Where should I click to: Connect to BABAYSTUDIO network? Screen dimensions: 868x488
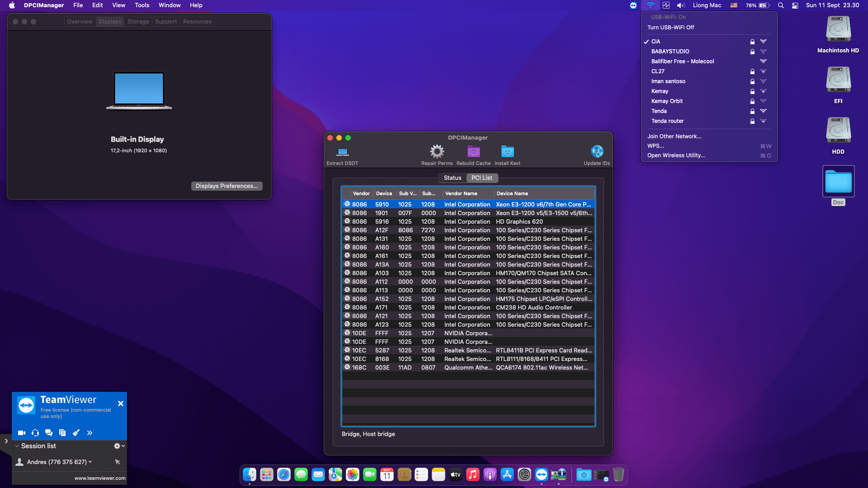[x=709, y=52]
